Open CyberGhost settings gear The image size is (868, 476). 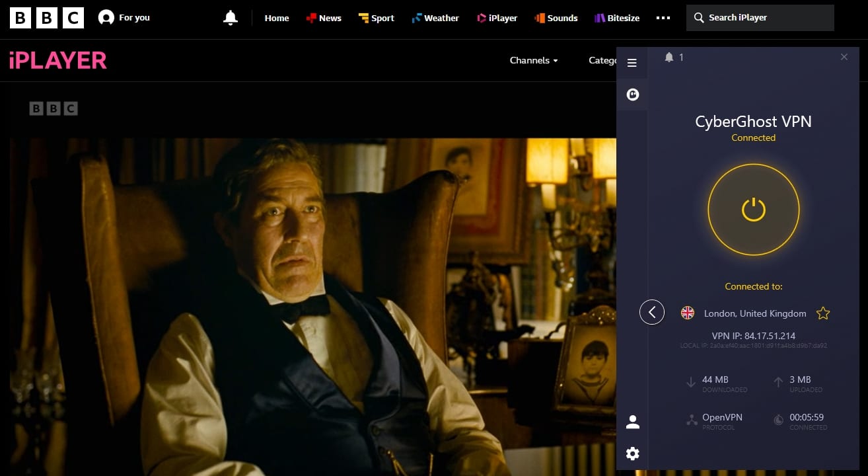click(x=632, y=454)
